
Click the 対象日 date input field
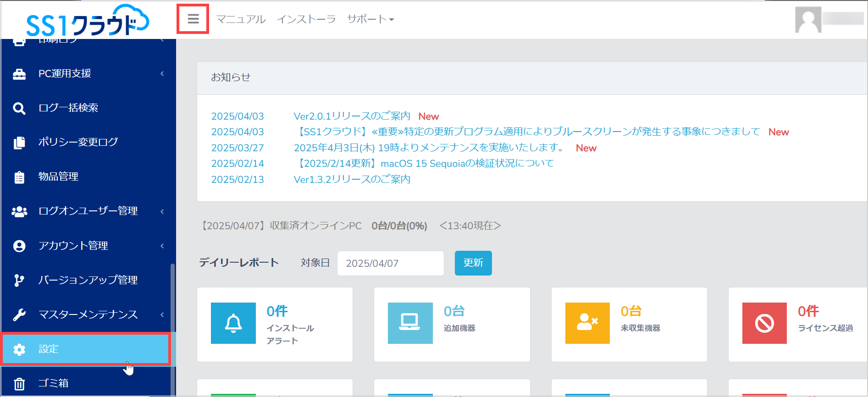click(391, 263)
